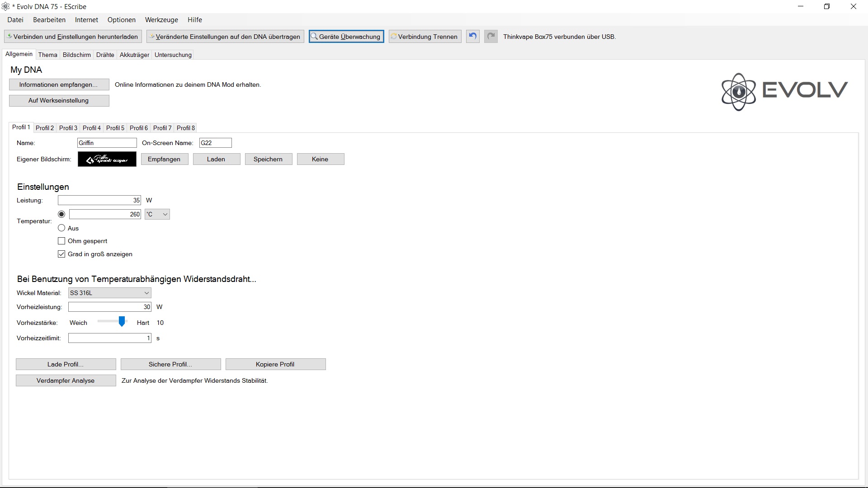Upload changed settings to the DNA
The width and height of the screenshot is (868, 488).
[x=225, y=37]
